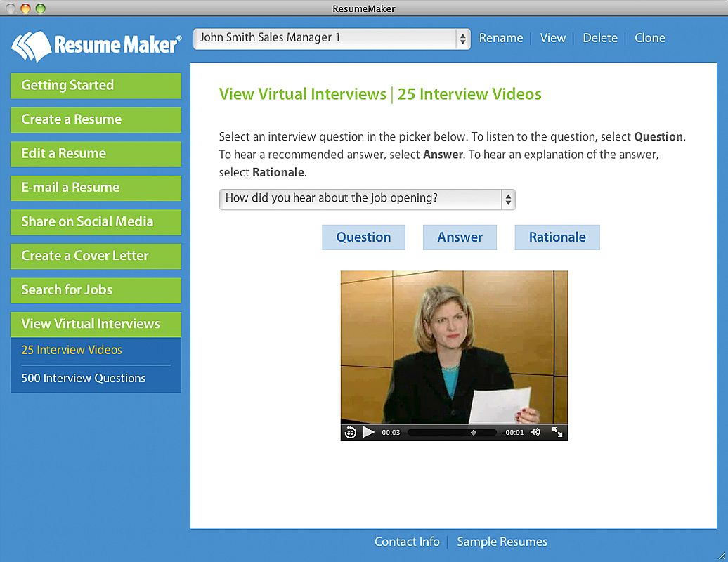The width and height of the screenshot is (728, 562).
Task: Click the Question button
Action: point(363,237)
